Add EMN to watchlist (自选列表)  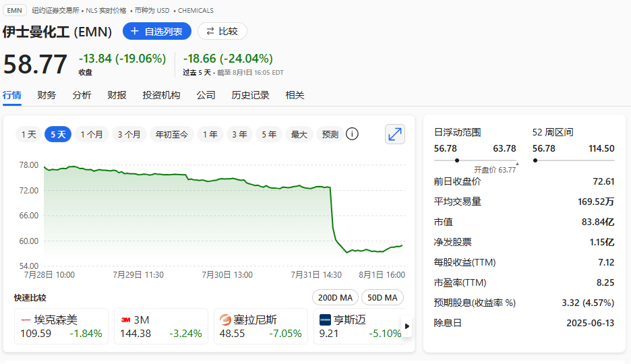point(156,32)
